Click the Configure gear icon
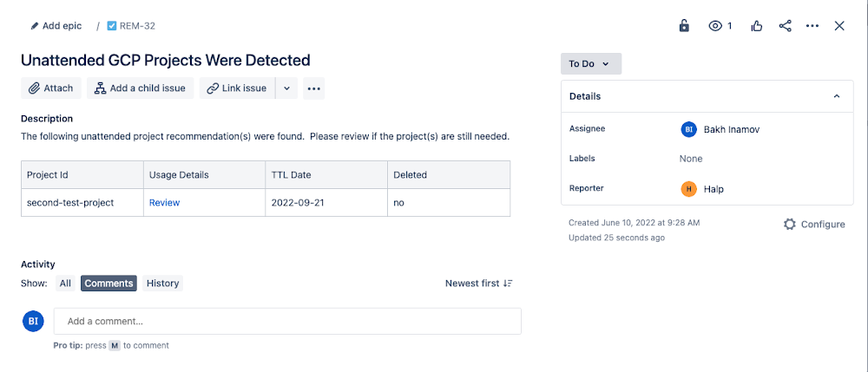Viewport: 868px width, 372px height. [x=789, y=224]
